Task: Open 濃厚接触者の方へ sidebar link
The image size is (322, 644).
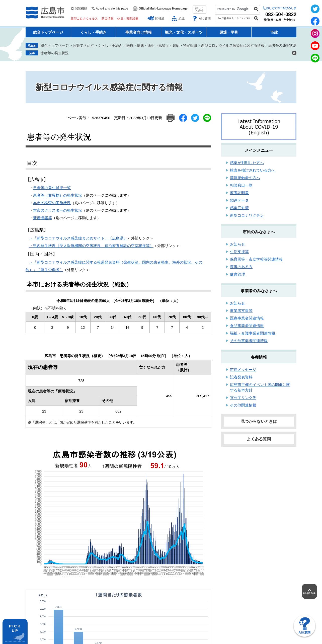Action: [245, 178]
